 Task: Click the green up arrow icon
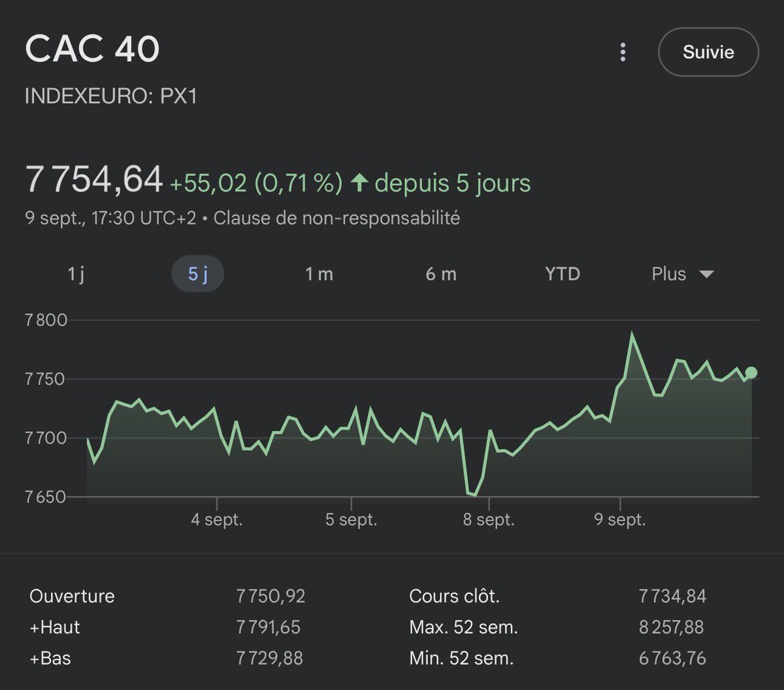click(x=359, y=183)
